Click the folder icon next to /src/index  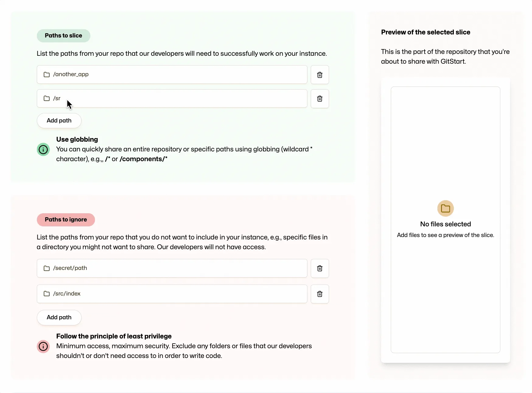46,294
